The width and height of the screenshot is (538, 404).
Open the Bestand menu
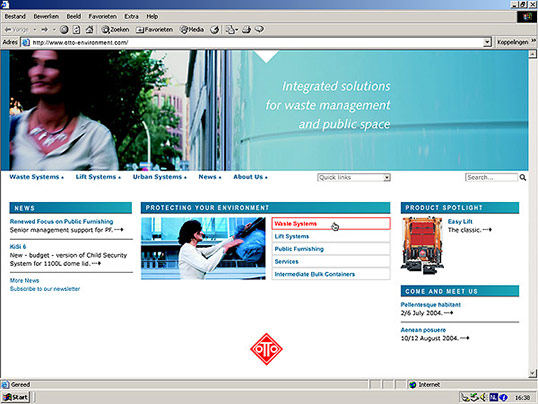coord(15,16)
